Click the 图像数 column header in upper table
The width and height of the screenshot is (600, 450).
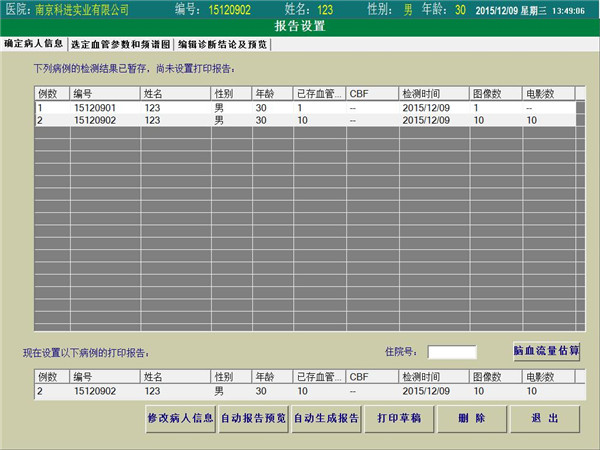[x=495, y=94]
